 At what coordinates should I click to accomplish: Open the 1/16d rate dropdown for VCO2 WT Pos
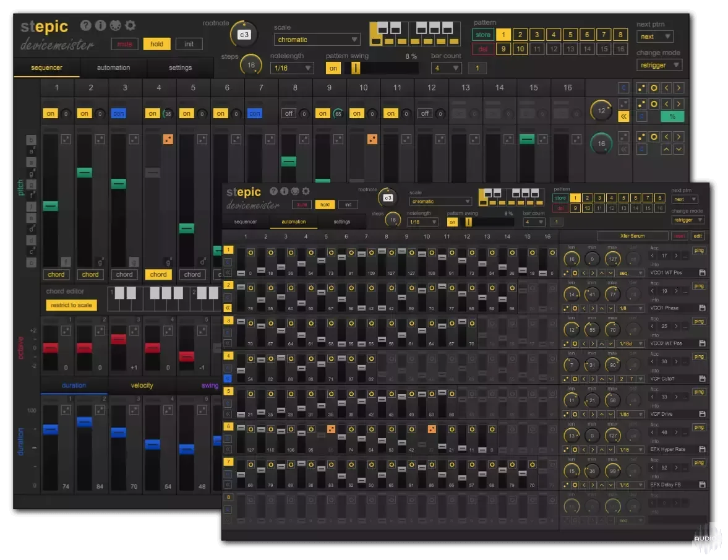pyautogui.click(x=630, y=343)
